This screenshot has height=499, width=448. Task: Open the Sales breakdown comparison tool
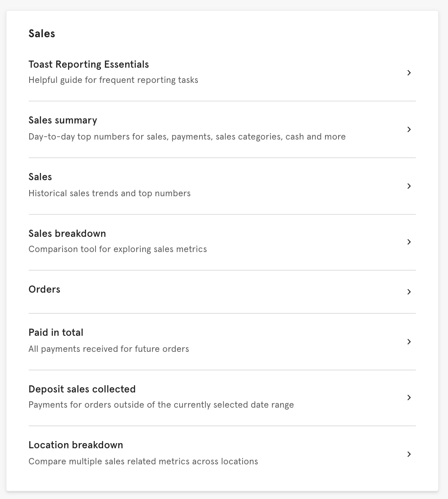click(67, 233)
